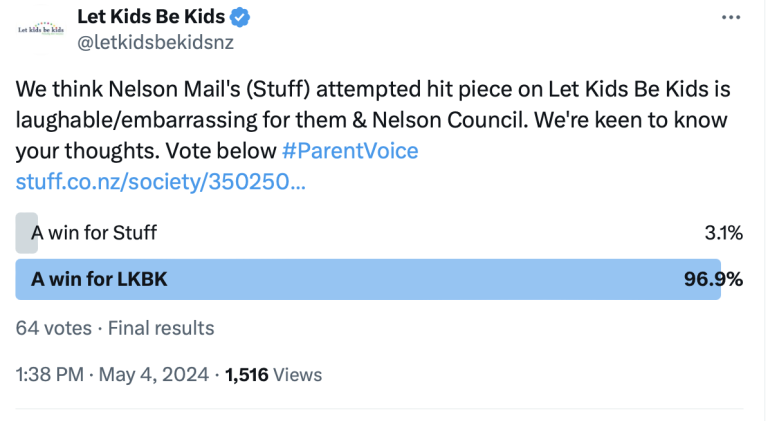The height and width of the screenshot is (421, 768).
Task: Click the blue verified badge
Action: pos(241,17)
